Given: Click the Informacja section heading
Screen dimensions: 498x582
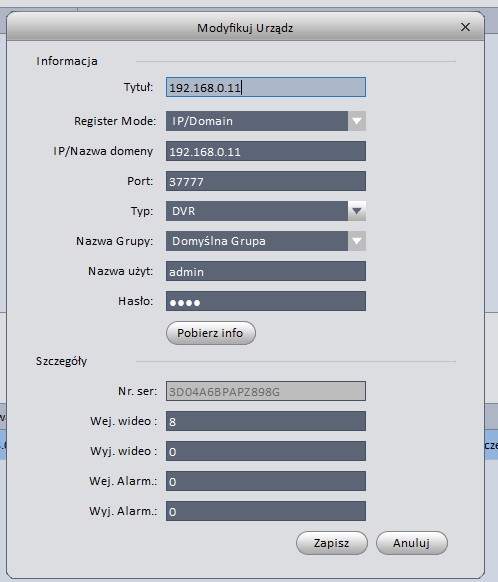Looking at the screenshot, I should point(67,61).
